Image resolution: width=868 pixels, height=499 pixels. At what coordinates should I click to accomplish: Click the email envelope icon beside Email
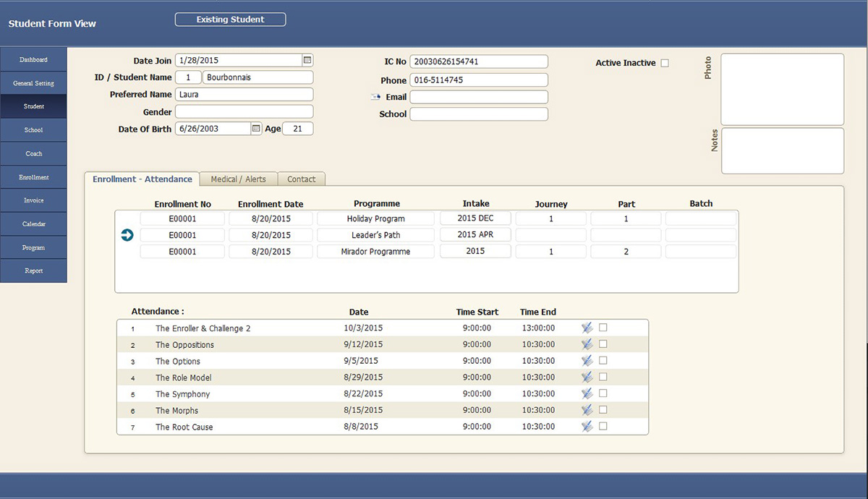pyautogui.click(x=375, y=97)
